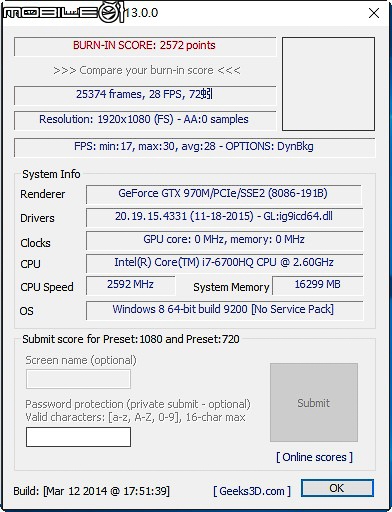Click the Valid characters hint text
The width and height of the screenshot is (392, 512).
tap(135, 417)
